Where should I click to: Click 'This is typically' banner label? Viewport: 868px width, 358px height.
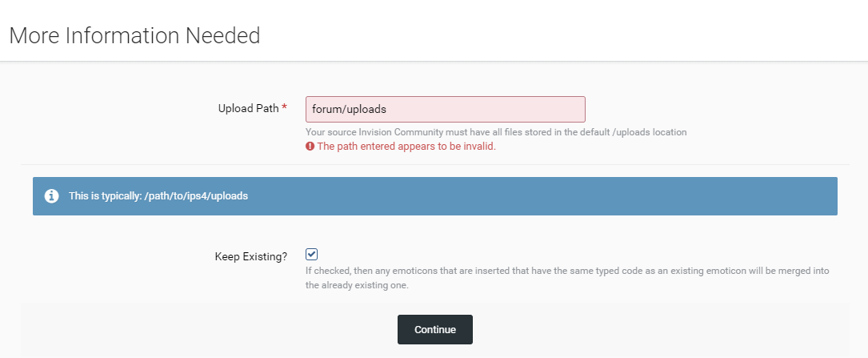[x=105, y=196]
